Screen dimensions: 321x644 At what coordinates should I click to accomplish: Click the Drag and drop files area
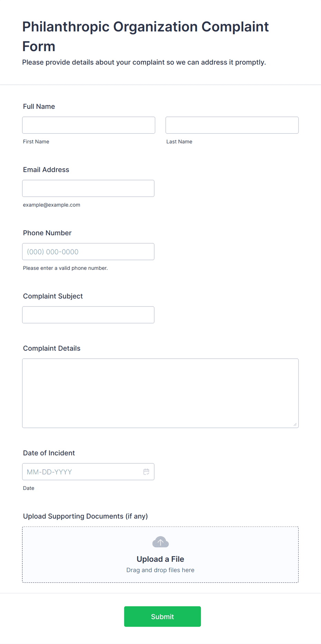coord(160,555)
